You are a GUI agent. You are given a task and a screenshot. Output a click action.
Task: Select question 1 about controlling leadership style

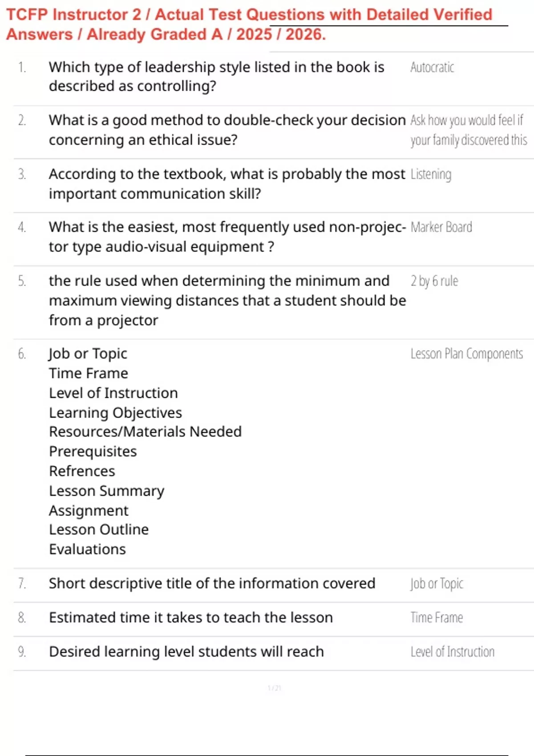216,76
